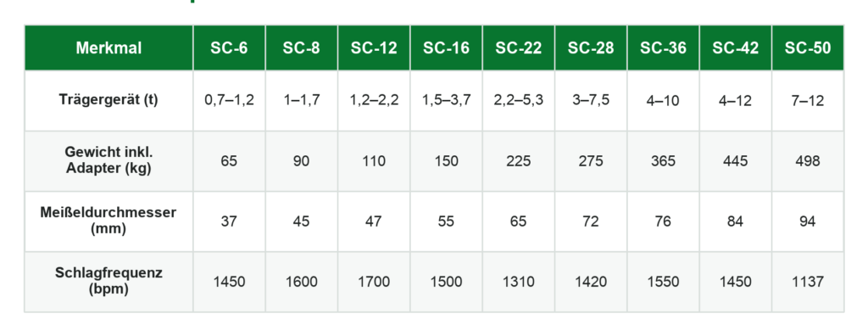Screen dimensions: 868x336
Task: Select the Schlagfrequenz (bpm) row label
Action: [x=108, y=281]
